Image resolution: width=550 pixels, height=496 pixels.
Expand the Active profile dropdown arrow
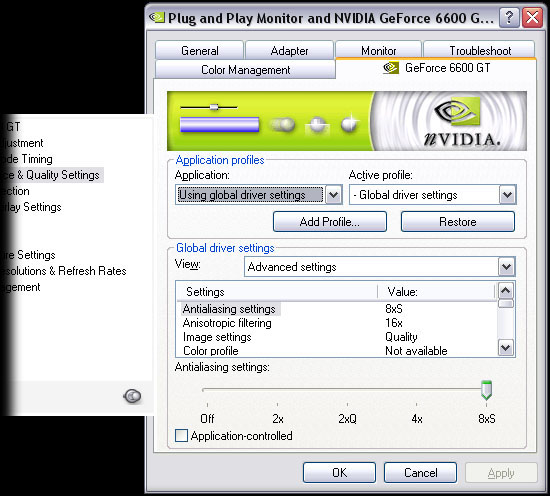[507, 195]
